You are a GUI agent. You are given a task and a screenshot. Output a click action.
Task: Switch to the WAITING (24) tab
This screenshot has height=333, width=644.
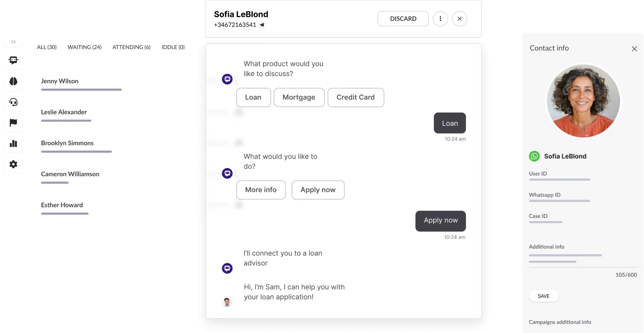point(84,47)
